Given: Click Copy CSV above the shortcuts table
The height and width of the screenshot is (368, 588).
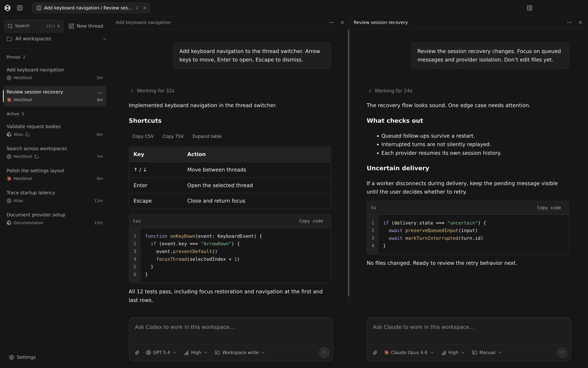Looking at the screenshot, I should [x=143, y=136].
